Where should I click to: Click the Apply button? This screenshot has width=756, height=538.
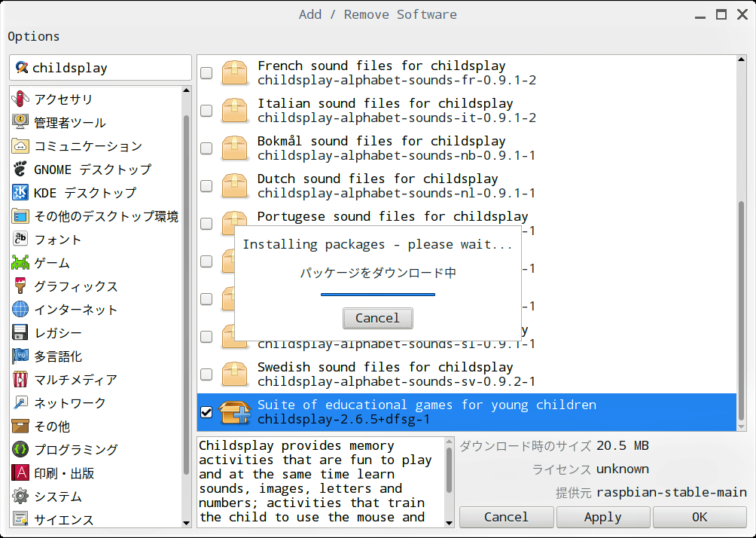pos(602,517)
